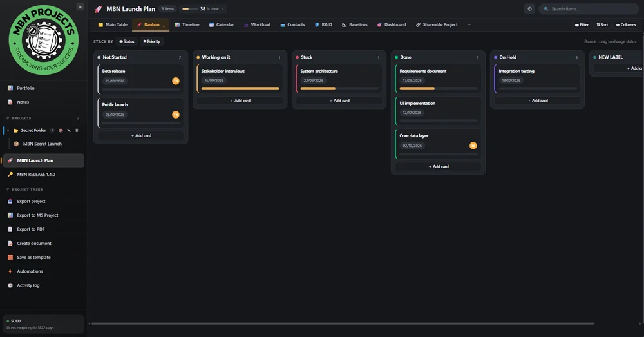The width and height of the screenshot is (644, 337).
Task: Open the Activity log
Action: pos(28,285)
